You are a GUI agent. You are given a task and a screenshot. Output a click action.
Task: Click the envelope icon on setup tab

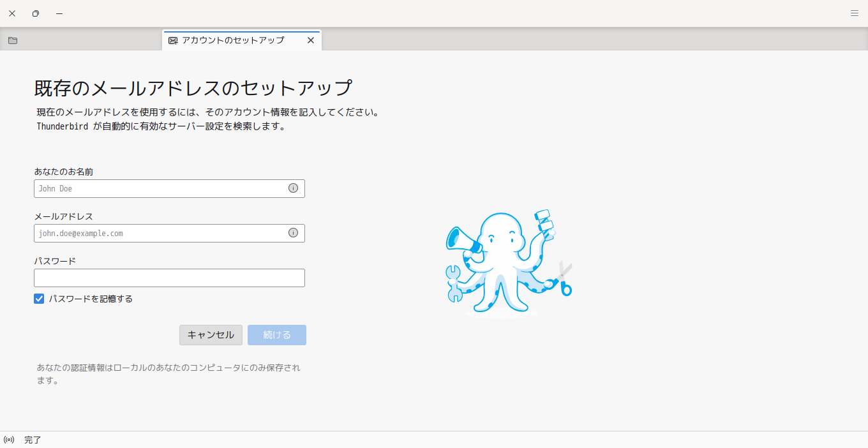173,40
